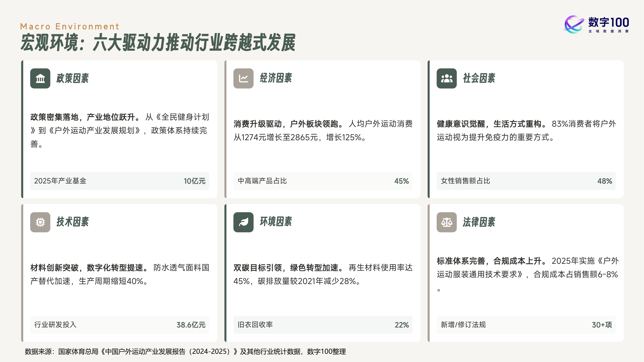The image size is (644, 362).
Task: Select the 2025年产业基金 10亿元 stat row
Action: pyautogui.click(x=120, y=181)
